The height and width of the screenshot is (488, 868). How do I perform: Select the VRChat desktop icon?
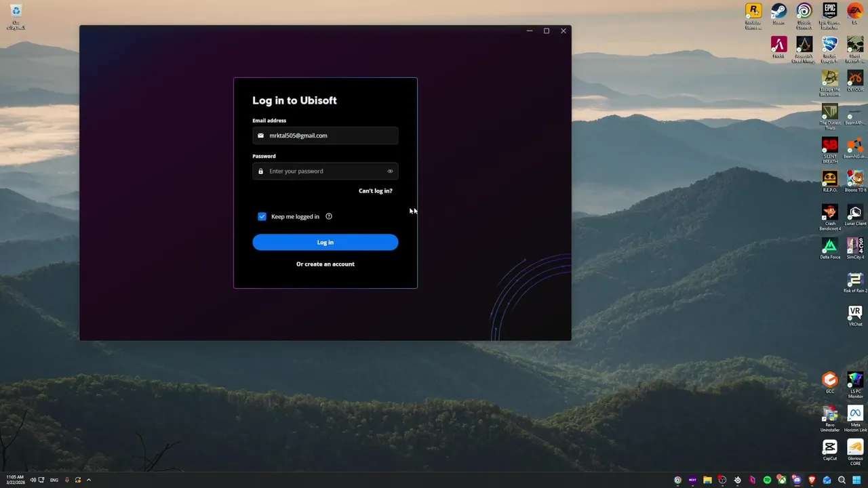(x=855, y=316)
